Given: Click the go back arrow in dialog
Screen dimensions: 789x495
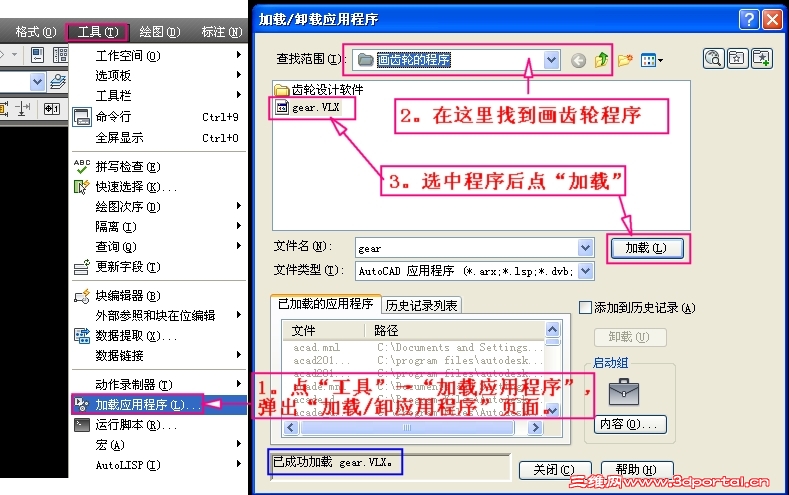Looking at the screenshot, I should [x=579, y=60].
